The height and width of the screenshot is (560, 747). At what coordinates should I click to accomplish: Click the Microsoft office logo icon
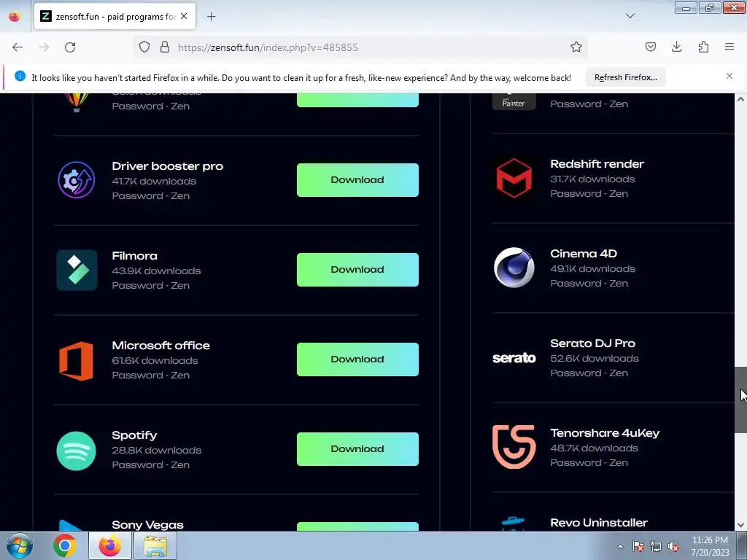point(76,360)
